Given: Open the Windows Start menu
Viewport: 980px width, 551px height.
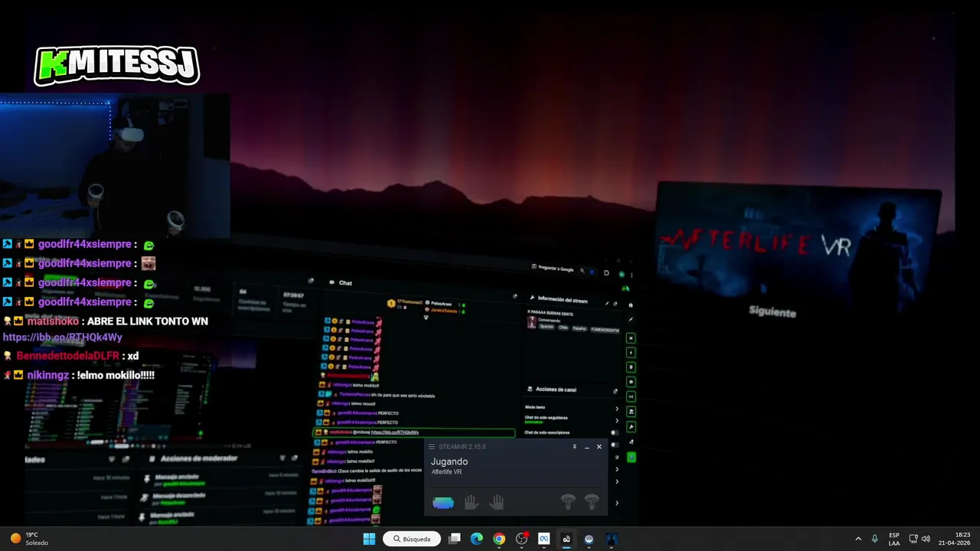Looking at the screenshot, I should tap(369, 539).
